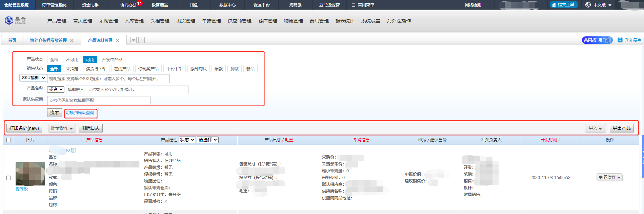Image resolution: width=644 pixels, height=214 pixels.
Task: Open 数据中心 in top bar
Action: point(227,5)
